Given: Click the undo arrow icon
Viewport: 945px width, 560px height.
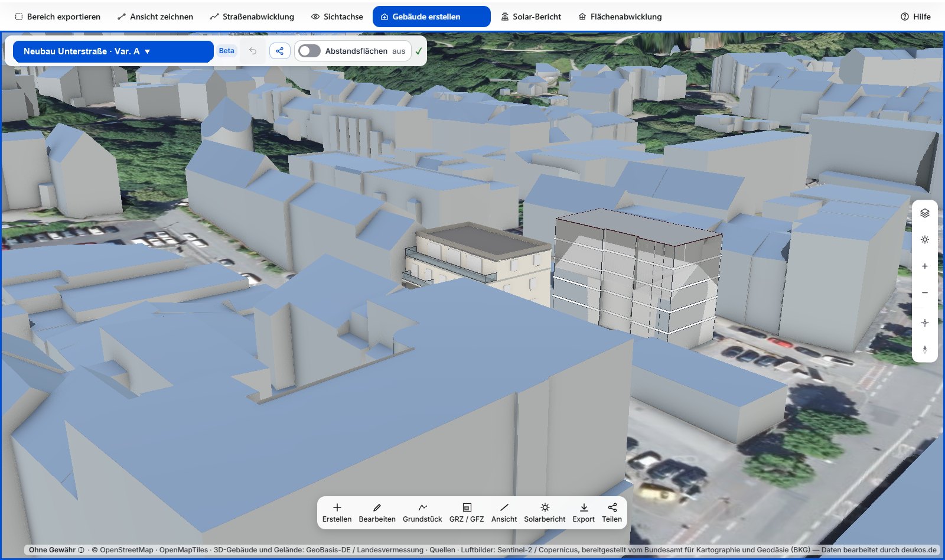Looking at the screenshot, I should pos(253,51).
